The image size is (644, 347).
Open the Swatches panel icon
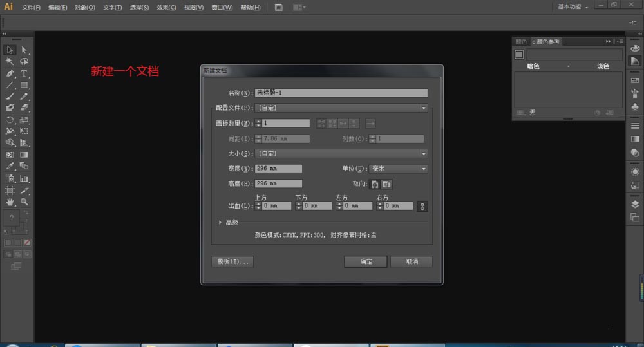tap(635, 82)
